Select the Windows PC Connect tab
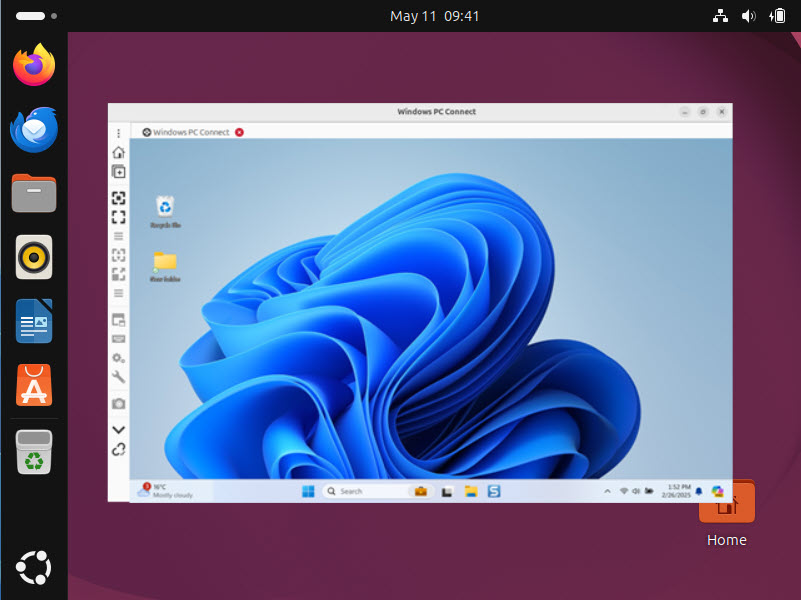Viewport: 801px width, 600px height. pos(186,132)
